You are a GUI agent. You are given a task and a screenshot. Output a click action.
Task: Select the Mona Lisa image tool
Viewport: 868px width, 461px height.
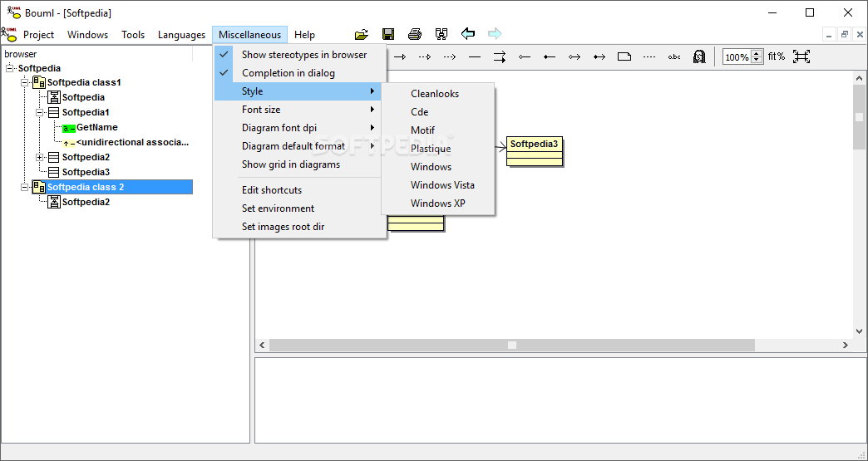(699, 57)
